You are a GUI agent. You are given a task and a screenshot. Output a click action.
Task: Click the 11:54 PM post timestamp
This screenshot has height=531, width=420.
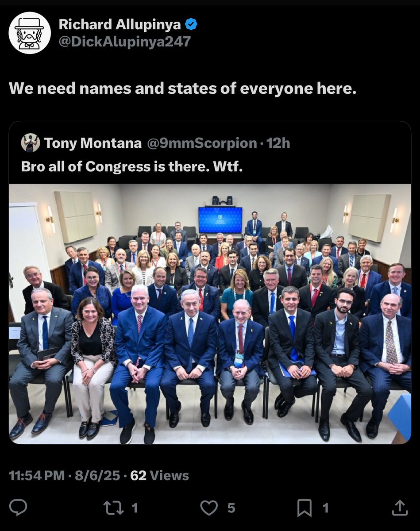[37, 475]
